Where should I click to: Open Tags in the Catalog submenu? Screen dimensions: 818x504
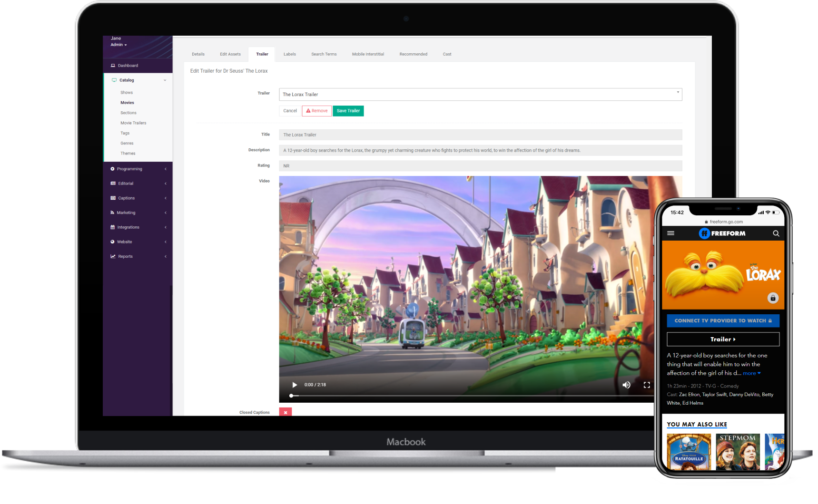point(125,133)
